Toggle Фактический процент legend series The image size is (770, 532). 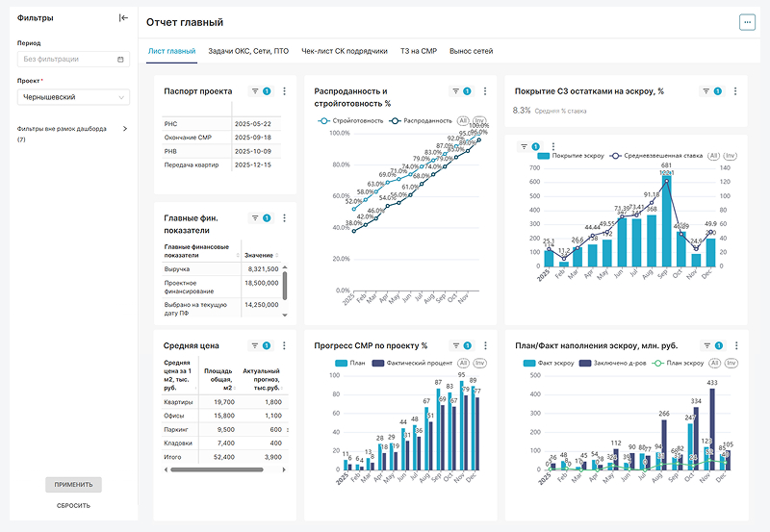pyautogui.click(x=413, y=364)
